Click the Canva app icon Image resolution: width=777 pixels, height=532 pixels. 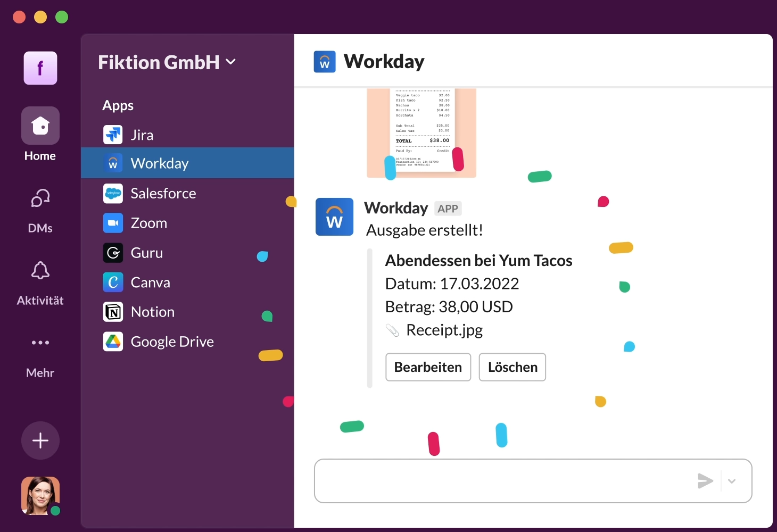coord(113,282)
